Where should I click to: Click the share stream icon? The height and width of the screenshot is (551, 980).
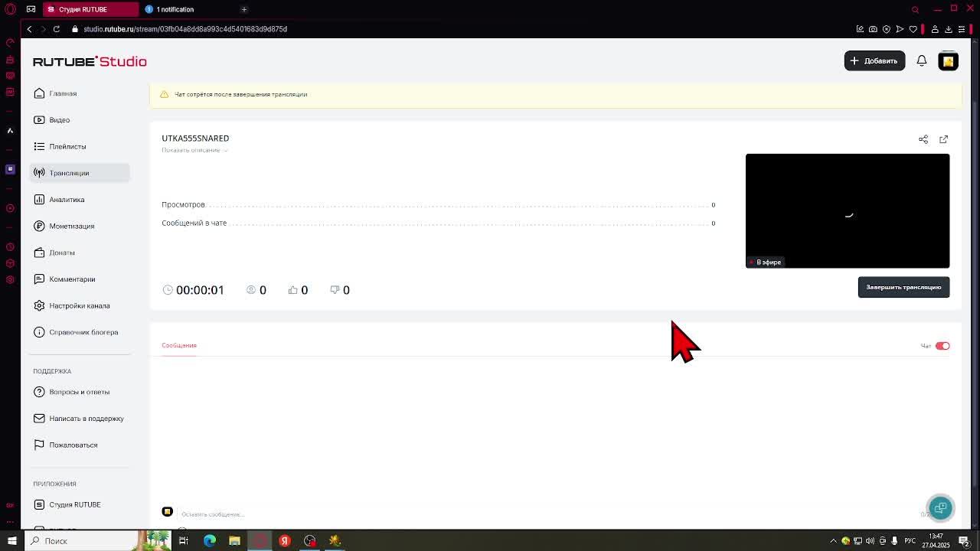click(923, 139)
